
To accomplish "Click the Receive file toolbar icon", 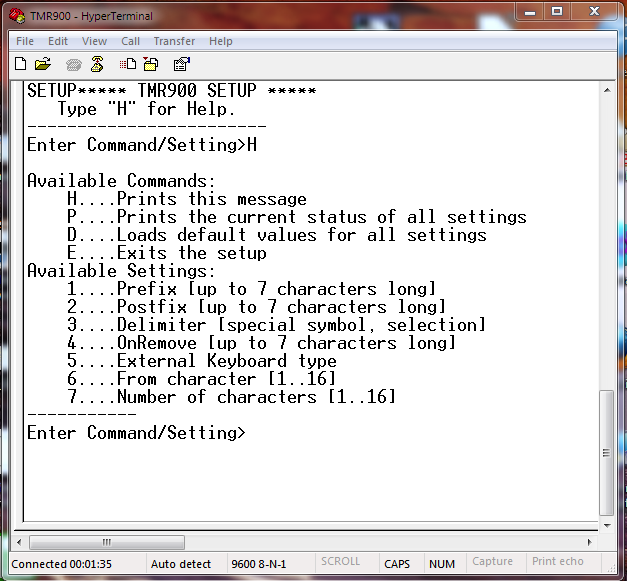I will point(151,64).
